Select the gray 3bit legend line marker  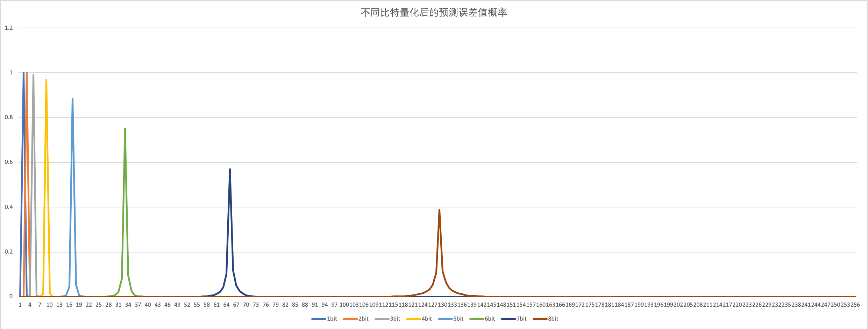pos(381,319)
